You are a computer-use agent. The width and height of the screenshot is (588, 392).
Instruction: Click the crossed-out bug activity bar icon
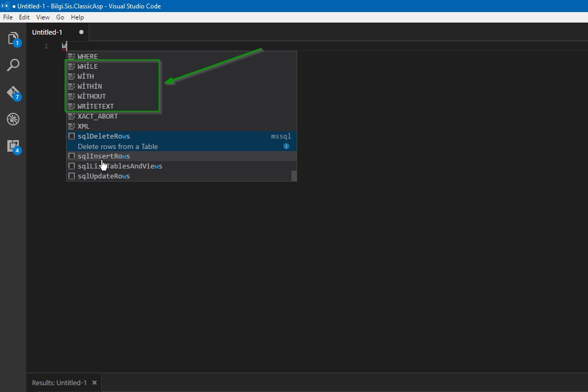click(x=13, y=119)
